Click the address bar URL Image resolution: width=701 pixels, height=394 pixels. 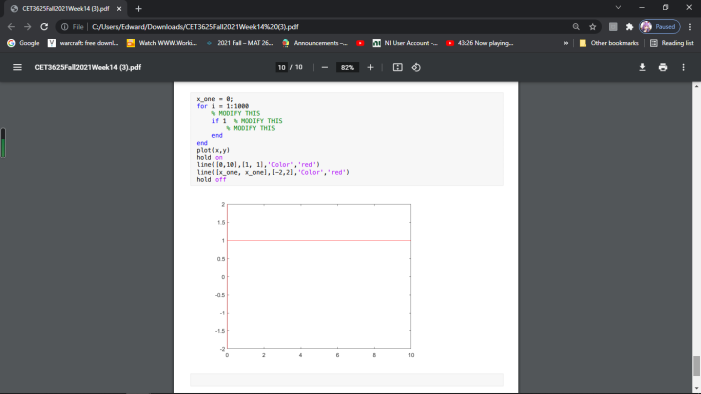195,27
